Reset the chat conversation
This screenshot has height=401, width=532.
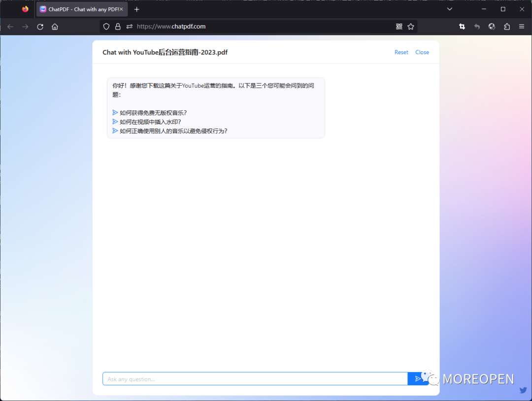pyautogui.click(x=401, y=52)
